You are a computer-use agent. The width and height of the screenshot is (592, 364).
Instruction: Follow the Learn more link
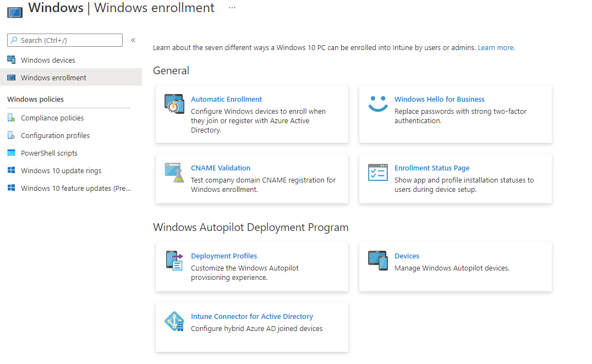496,47
